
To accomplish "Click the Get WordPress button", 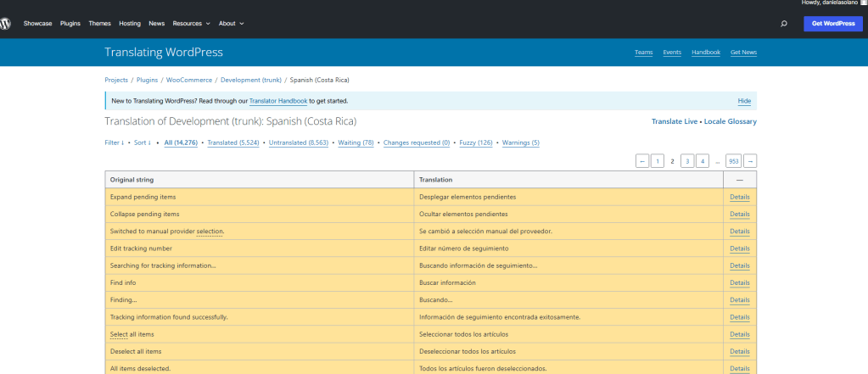I will tap(832, 24).
